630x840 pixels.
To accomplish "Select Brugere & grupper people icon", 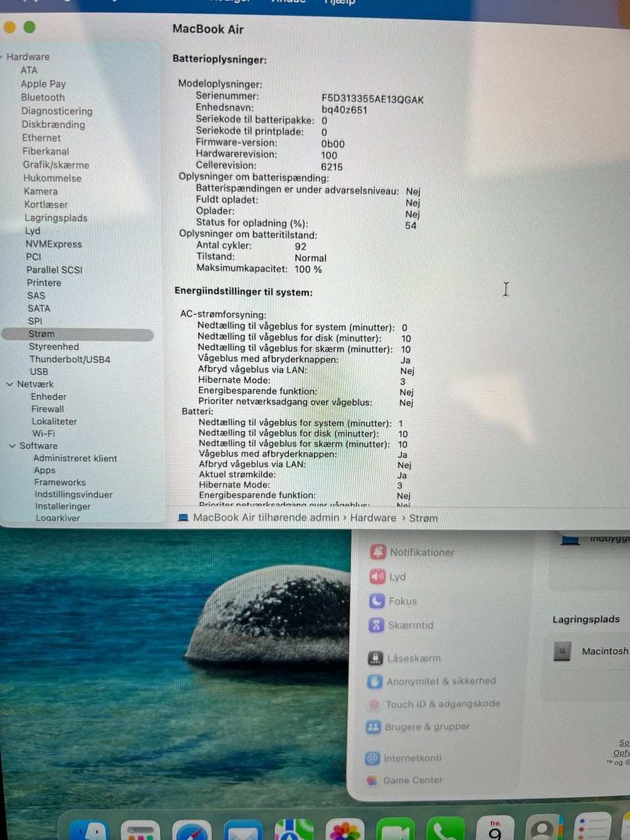I will (373, 727).
